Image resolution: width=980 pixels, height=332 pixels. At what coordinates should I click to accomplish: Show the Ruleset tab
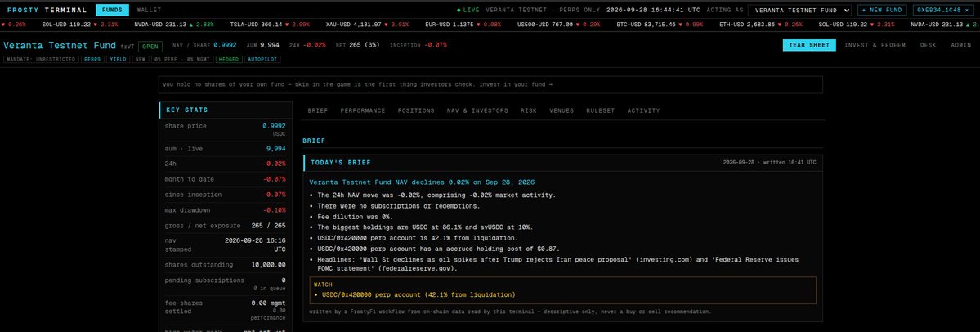[x=600, y=110]
